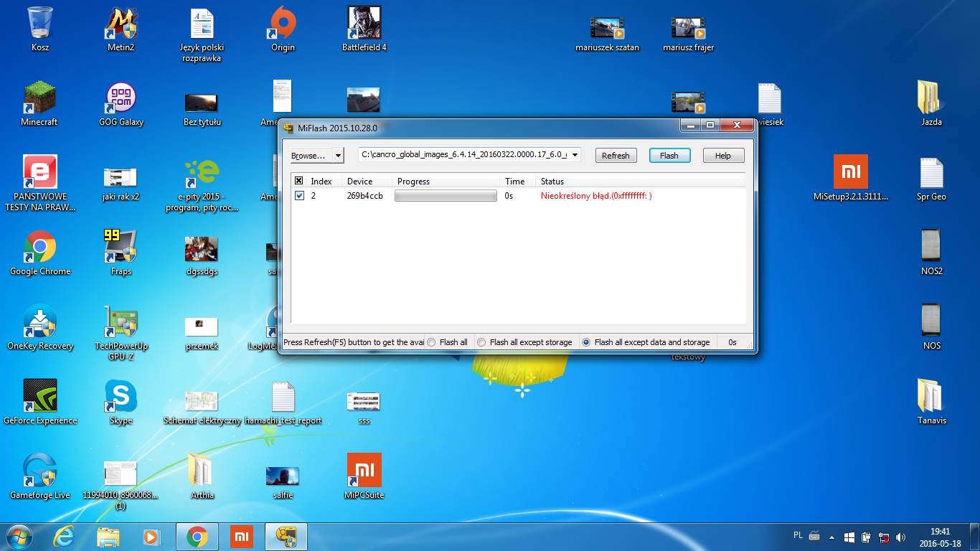Select the 'Flash all' radio option
Viewport: 980px width, 551px height.
coord(432,342)
